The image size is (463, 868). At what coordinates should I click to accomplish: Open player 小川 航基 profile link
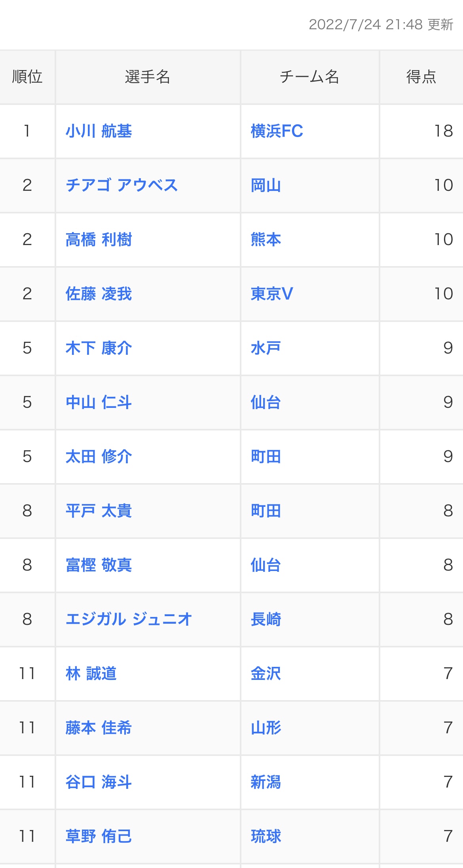click(x=99, y=131)
